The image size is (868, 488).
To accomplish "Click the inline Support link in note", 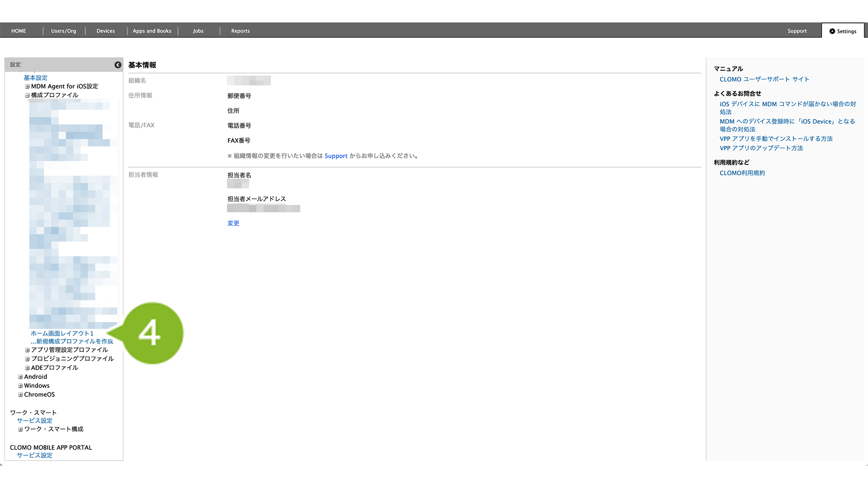I will click(x=336, y=156).
